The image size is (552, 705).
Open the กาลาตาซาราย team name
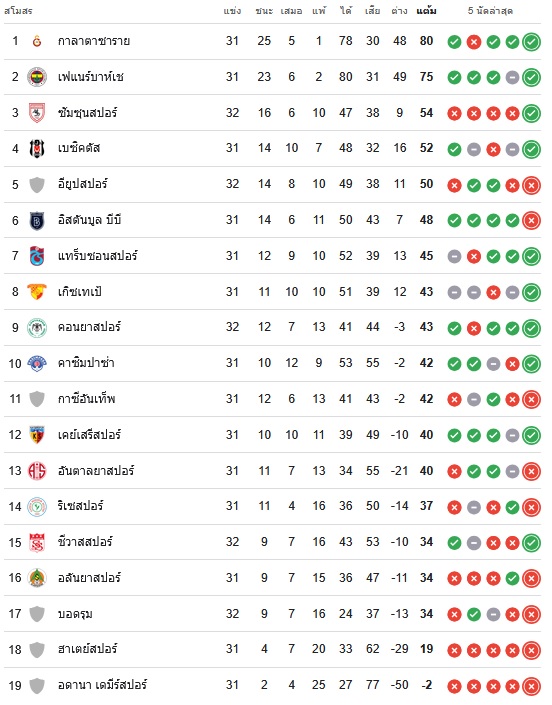94,41
